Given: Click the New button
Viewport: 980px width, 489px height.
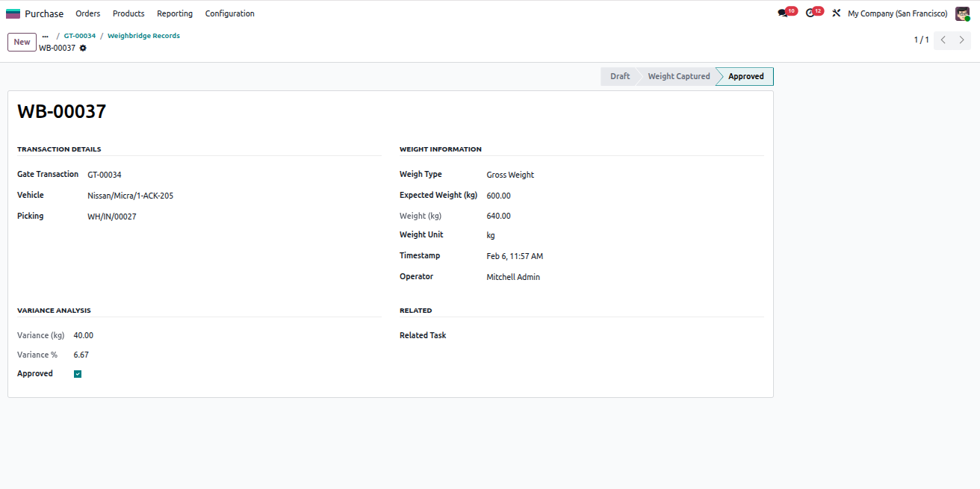Looking at the screenshot, I should tap(22, 42).
